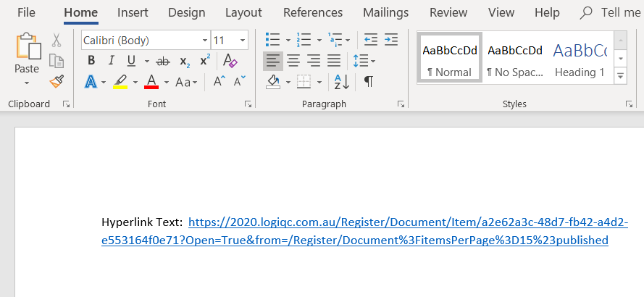Image resolution: width=644 pixels, height=297 pixels.
Task: Click the Format Painter brush icon
Action: click(x=57, y=81)
